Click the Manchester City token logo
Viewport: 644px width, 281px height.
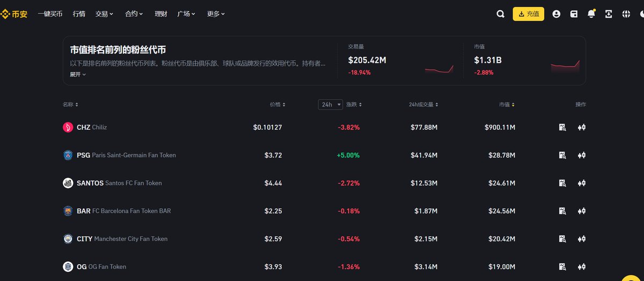(x=68, y=239)
